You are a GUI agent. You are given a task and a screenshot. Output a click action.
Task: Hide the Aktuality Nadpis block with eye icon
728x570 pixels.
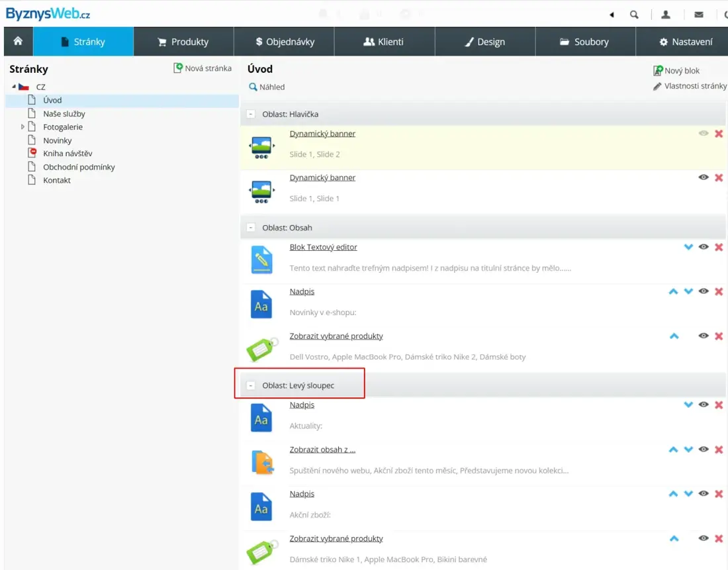point(704,404)
